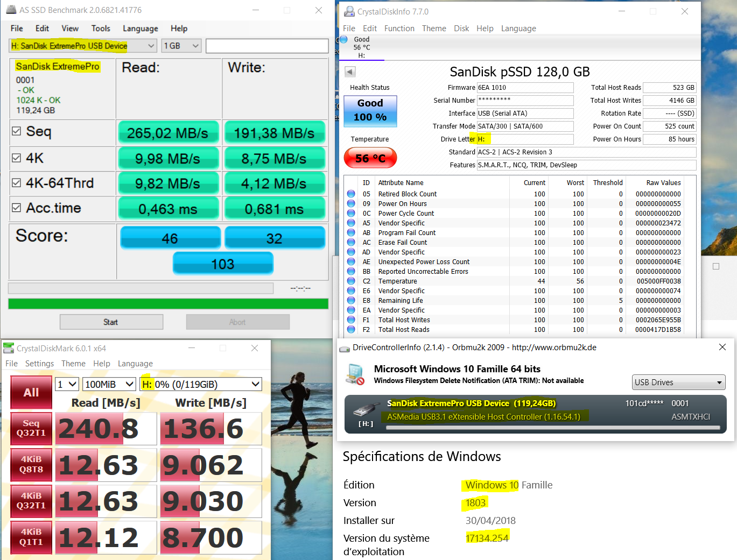Click the Total Host Writes value 4146 GB
This screenshot has width=737, height=560.
point(670,101)
